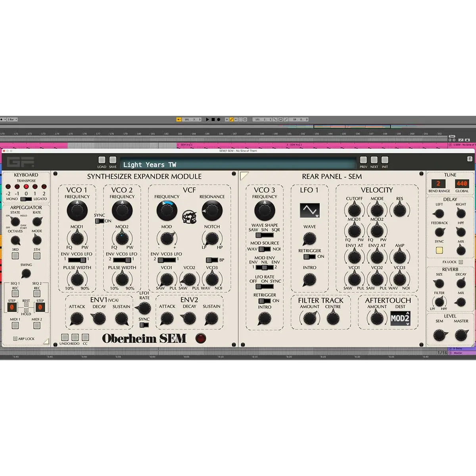Viewport: 476px width, 476px height.
Task: Click INIT to initialize the patch
Action: tap(384, 160)
